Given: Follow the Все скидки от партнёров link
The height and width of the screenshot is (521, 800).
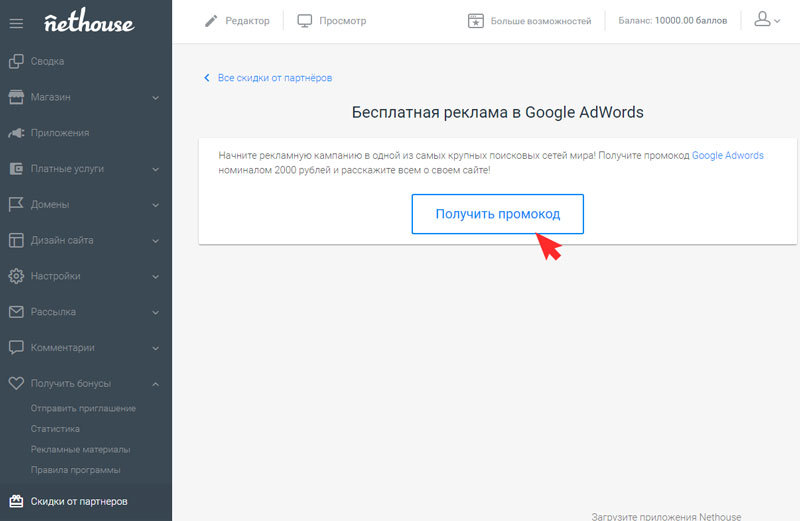Looking at the screenshot, I should pyautogui.click(x=275, y=78).
